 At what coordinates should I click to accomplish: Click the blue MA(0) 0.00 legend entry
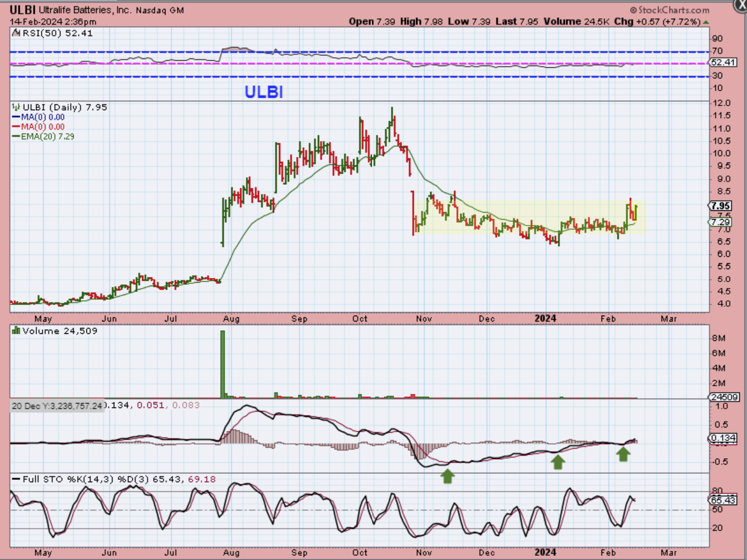click(38, 117)
